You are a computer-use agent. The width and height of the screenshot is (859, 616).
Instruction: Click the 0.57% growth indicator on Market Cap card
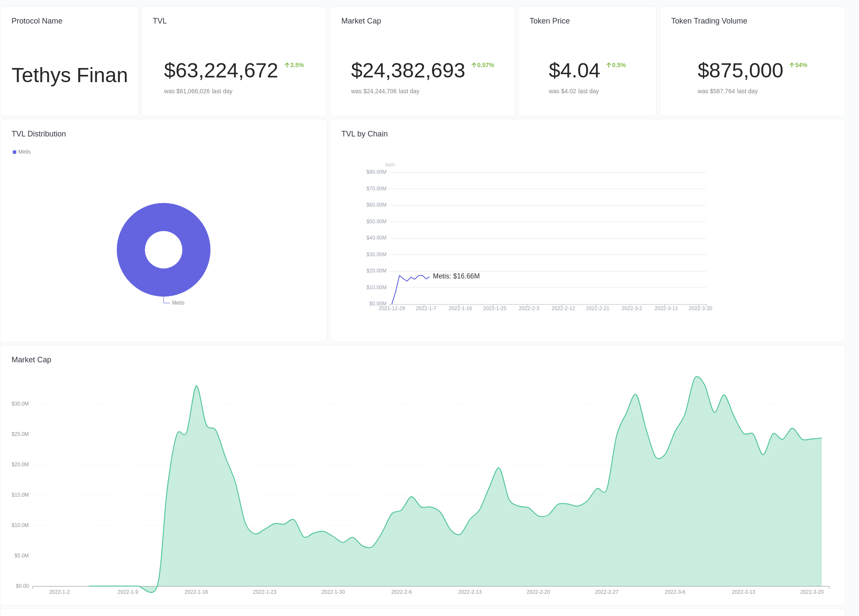[x=483, y=65]
